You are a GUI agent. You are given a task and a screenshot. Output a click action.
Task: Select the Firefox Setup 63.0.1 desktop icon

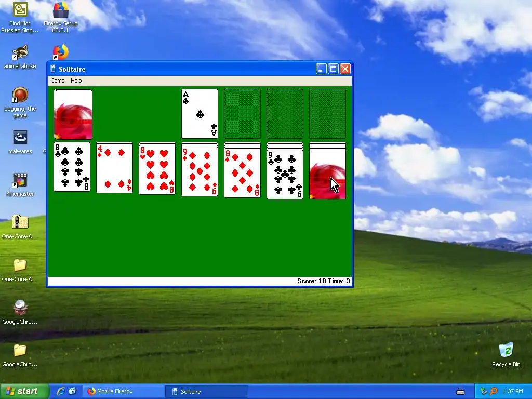point(61,17)
